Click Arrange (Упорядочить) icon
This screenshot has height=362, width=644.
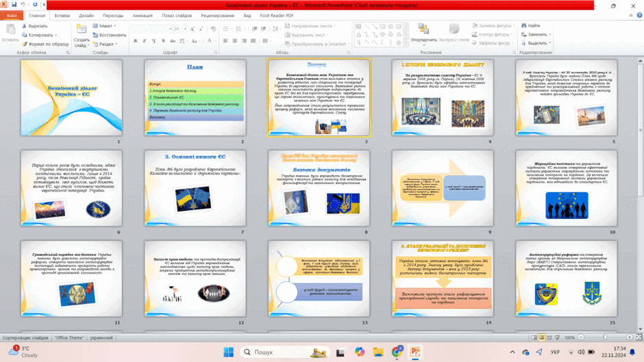click(x=423, y=29)
